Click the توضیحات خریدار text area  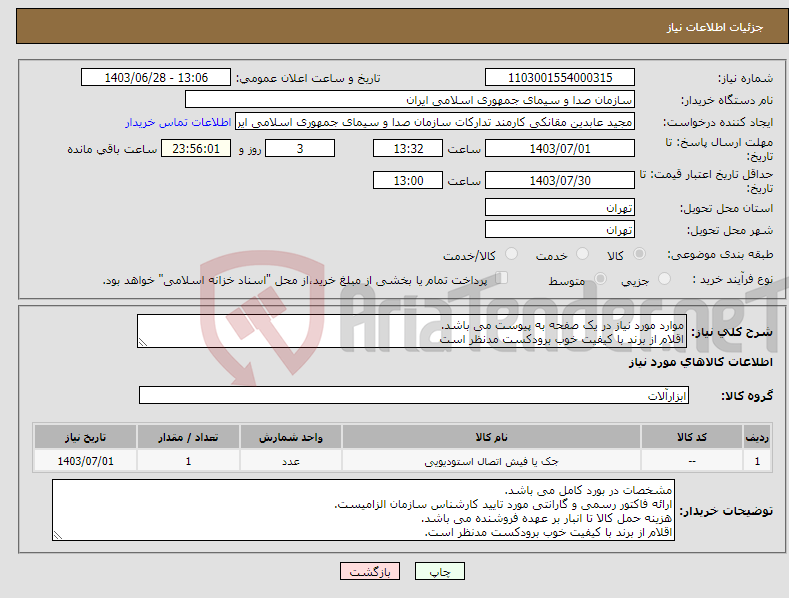[363, 510]
